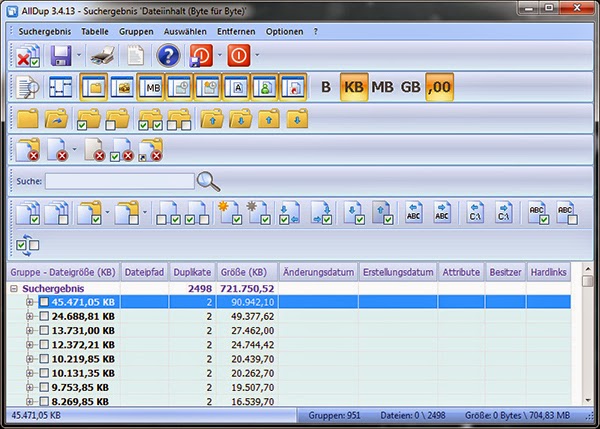600x429 pixels.
Task: Click the select newest file icon with orange star
Action: click(230, 213)
